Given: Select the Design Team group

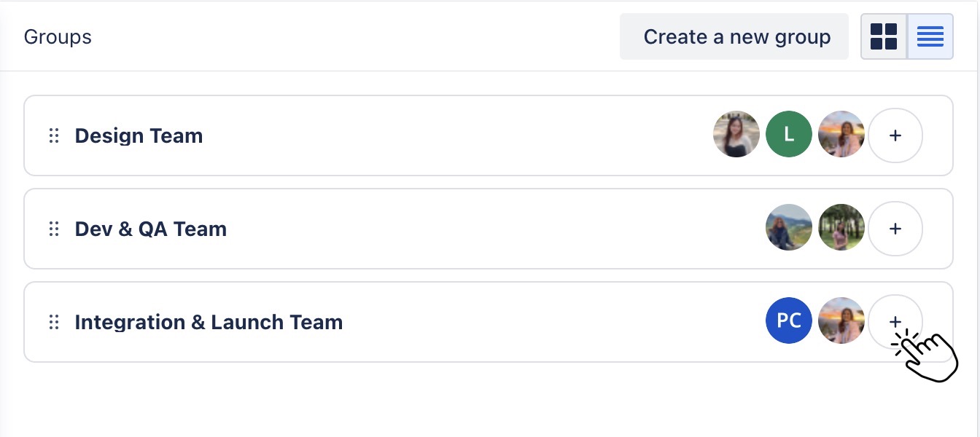Looking at the screenshot, I should tap(139, 135).
